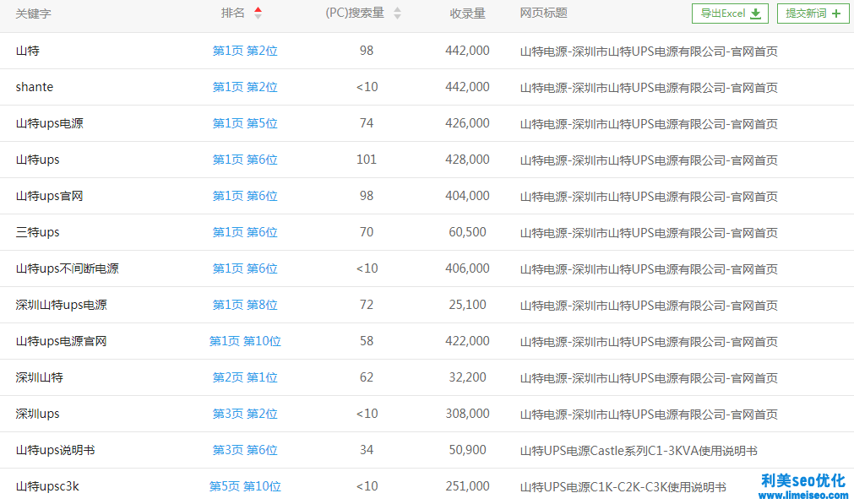Sort by (PC)搜索量 using the arrow icon
Screen dimensions: 854x504
pos(398,13)
